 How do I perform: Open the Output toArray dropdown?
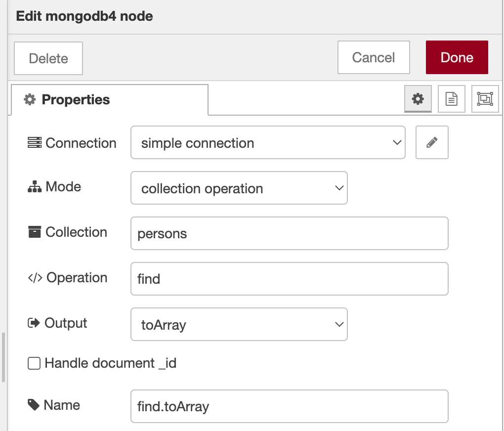click(x=239, y=324)
